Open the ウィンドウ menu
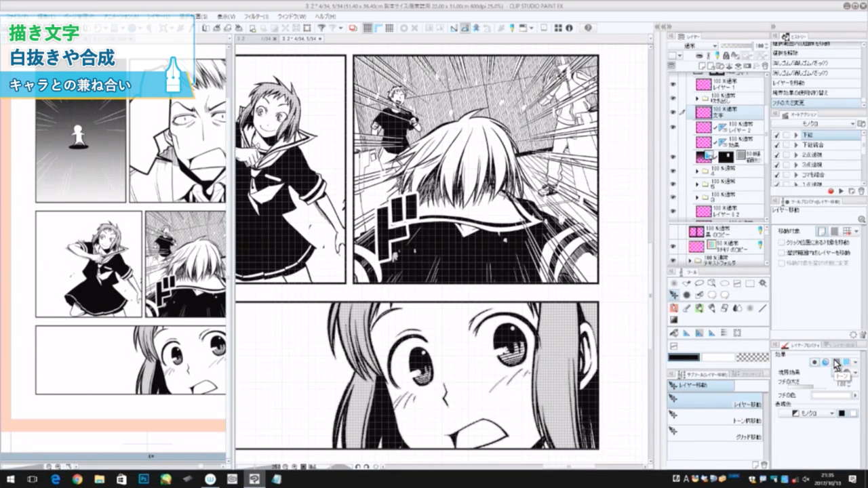This screenshot has width=868, height=488. tap(290, 16)
